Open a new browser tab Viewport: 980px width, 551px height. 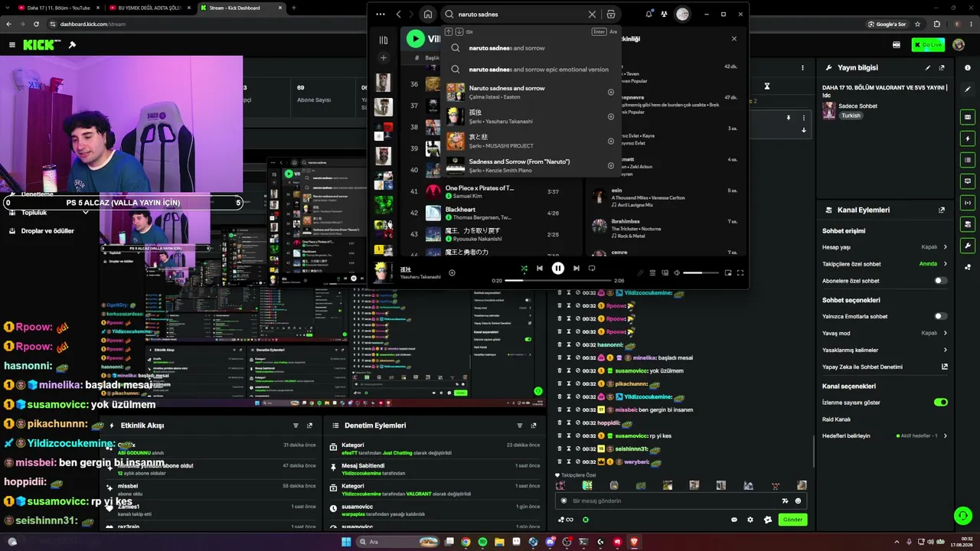[x=294, y=8]
